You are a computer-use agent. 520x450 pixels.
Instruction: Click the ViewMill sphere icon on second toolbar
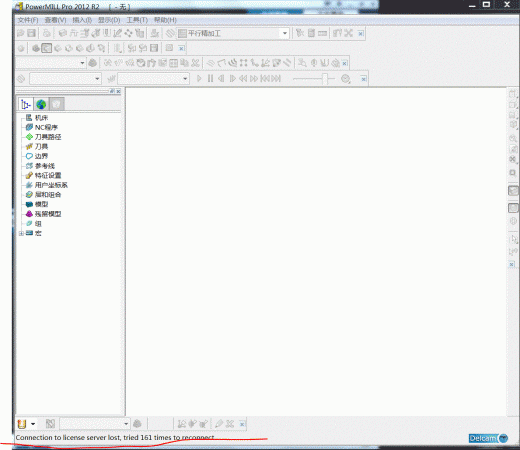coord(21,48)
